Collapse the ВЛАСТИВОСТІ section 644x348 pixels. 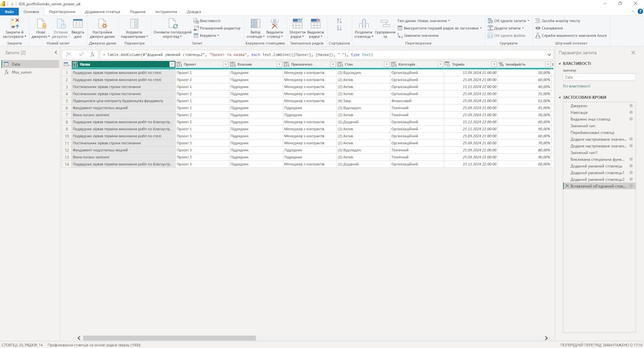tap(559, 64)
